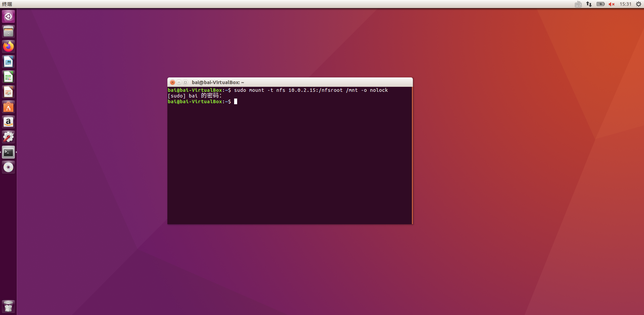Open the Rhythmbox media player

tap(8, 167)
